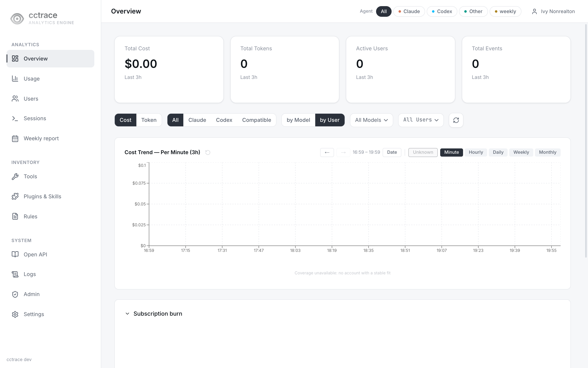
Task: Click the Plugins & Skills puzzle icon
Action: point(15,196)
